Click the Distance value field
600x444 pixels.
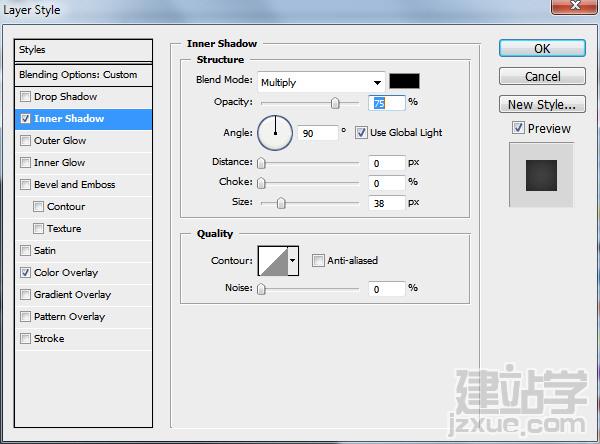coord(386,163)
